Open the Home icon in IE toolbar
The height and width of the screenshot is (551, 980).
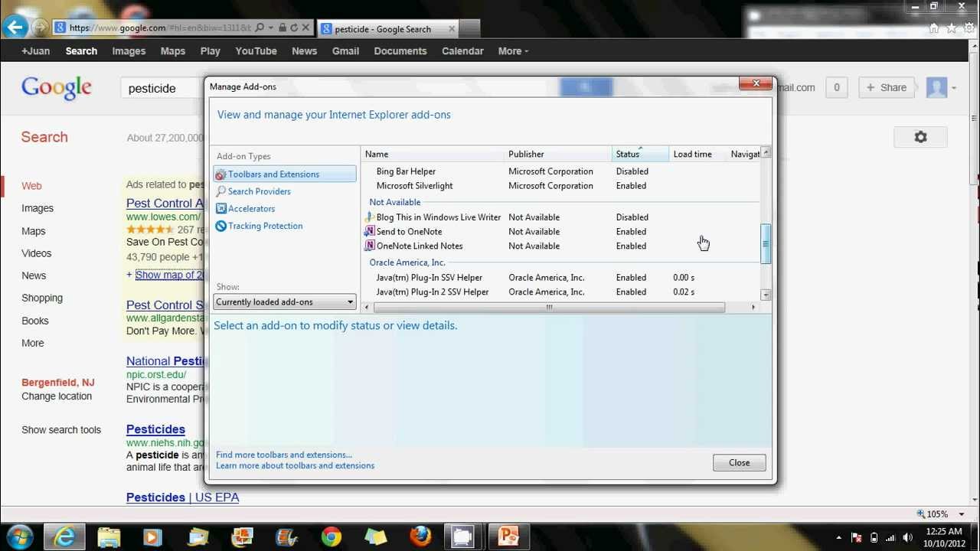934,28
